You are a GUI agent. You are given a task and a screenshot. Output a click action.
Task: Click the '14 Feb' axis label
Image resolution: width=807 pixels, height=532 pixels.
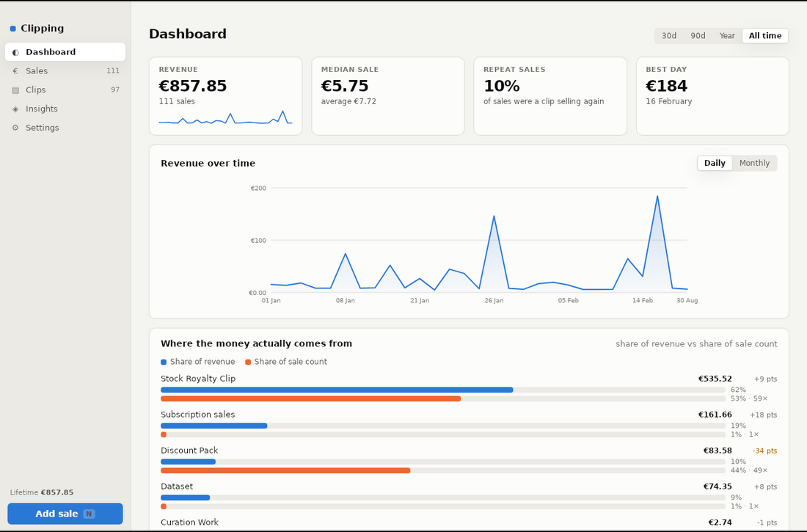tap(643, 301)
